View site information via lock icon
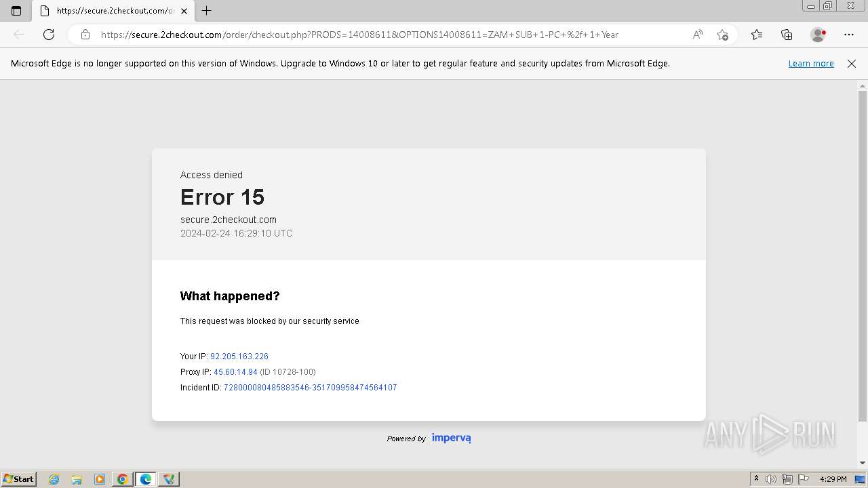Screen dimensions: 868x488 click(x=85, y=35)
